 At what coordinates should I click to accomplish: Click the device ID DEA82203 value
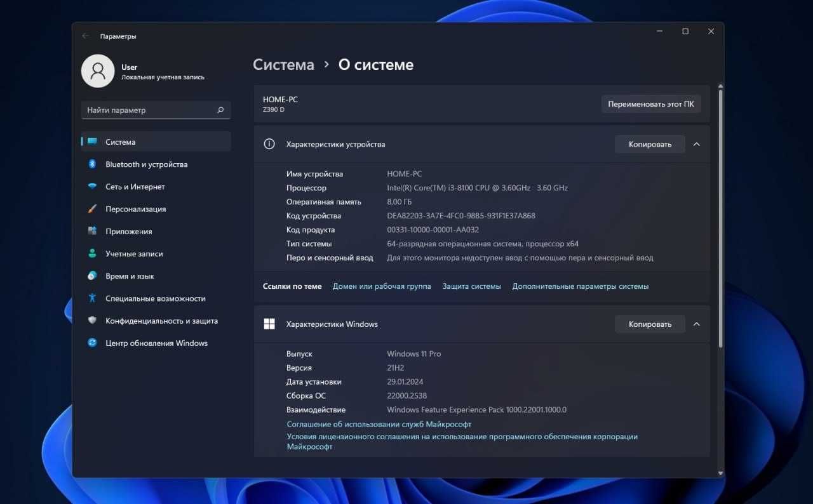461,216
